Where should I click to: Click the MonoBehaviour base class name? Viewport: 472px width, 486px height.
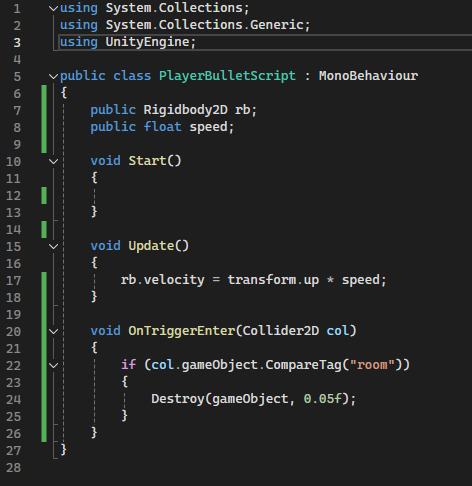368,76
